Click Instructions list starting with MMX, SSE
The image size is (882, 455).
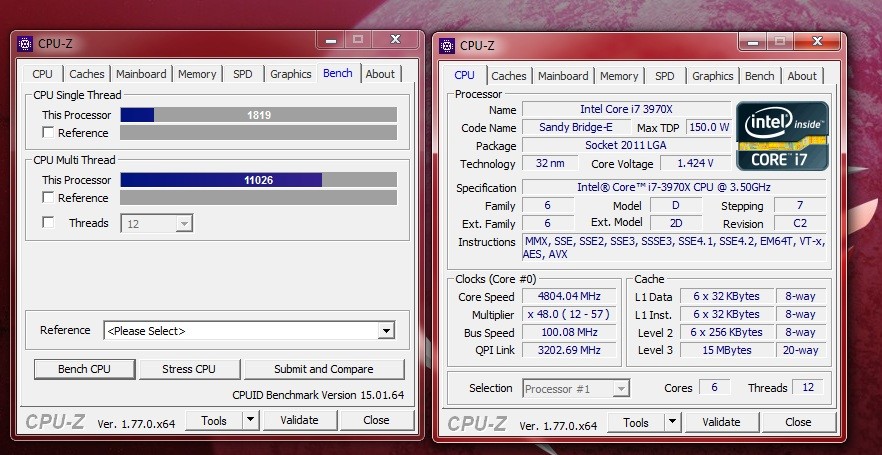point(674,247)
